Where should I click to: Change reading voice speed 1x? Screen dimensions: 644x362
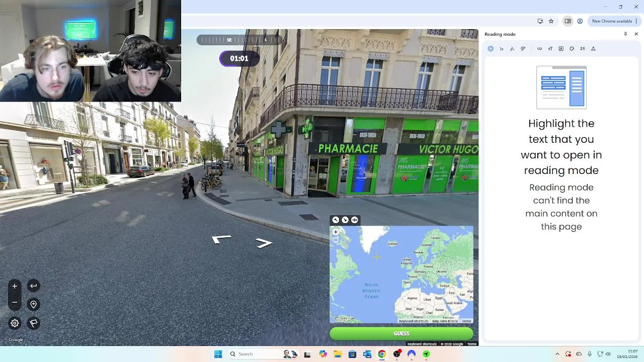coord(501,49)
